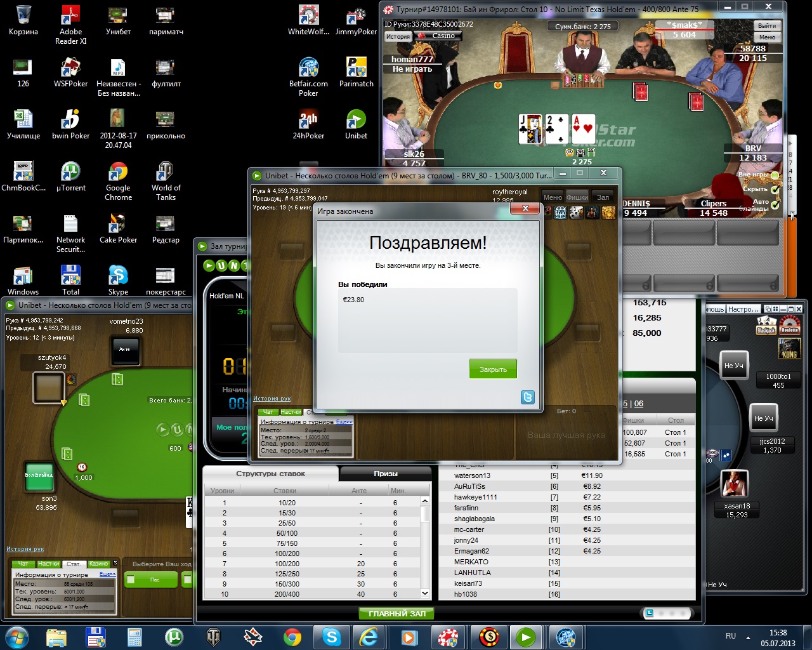
Task: Click the Internet Explorer taskbar icon
Action: pyautogui.click(x=370, y=637)
